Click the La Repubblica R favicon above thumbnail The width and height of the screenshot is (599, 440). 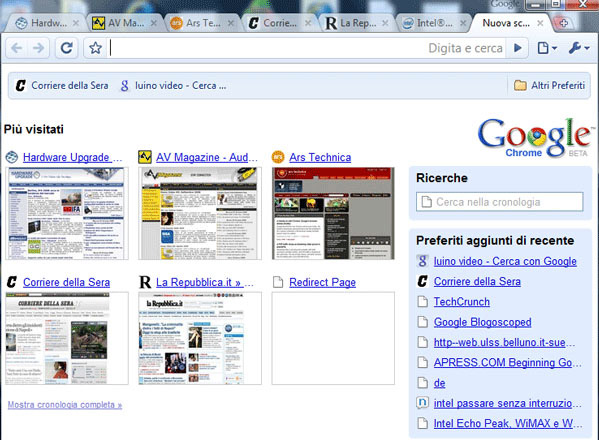click(x=145, y=282)
